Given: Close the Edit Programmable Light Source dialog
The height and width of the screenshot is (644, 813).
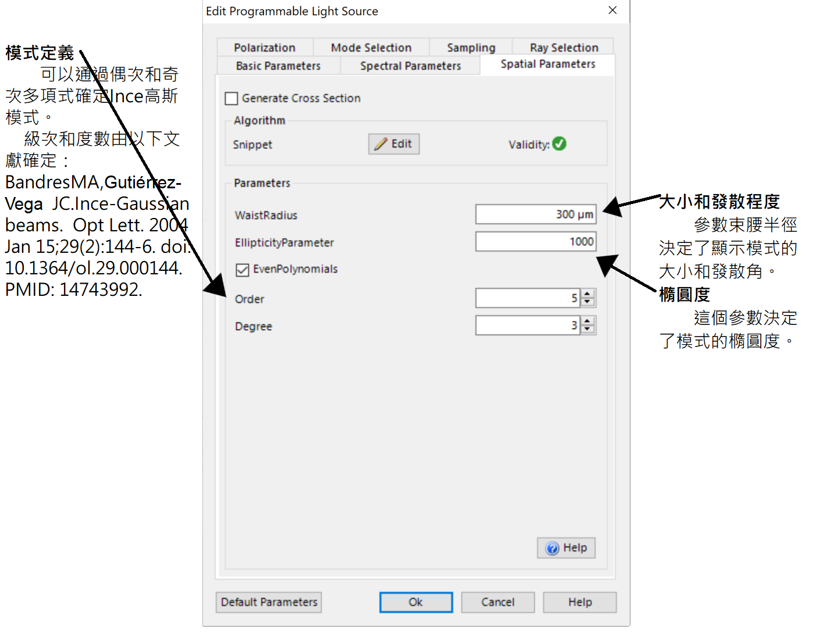Looking at the screenshot, I should click(612, 10).
